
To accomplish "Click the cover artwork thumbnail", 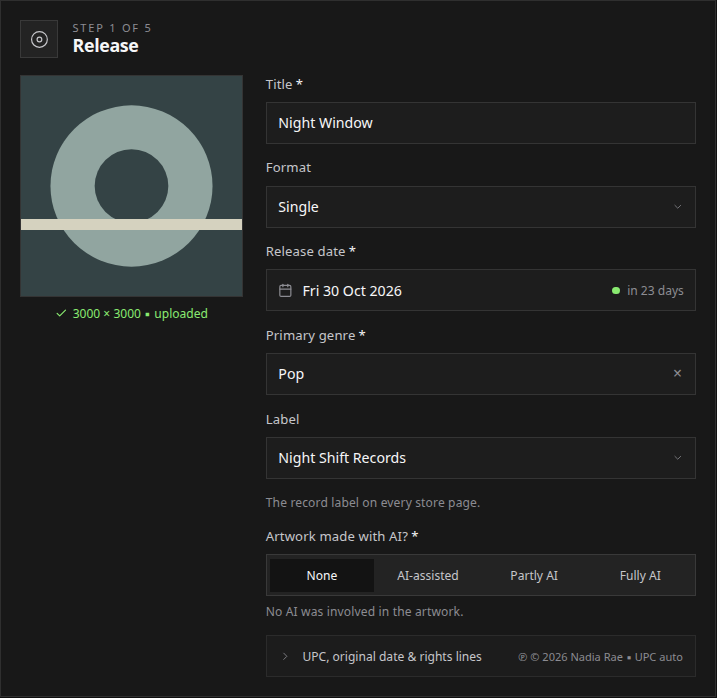I will pyautogui.click(x=131, y=186).
